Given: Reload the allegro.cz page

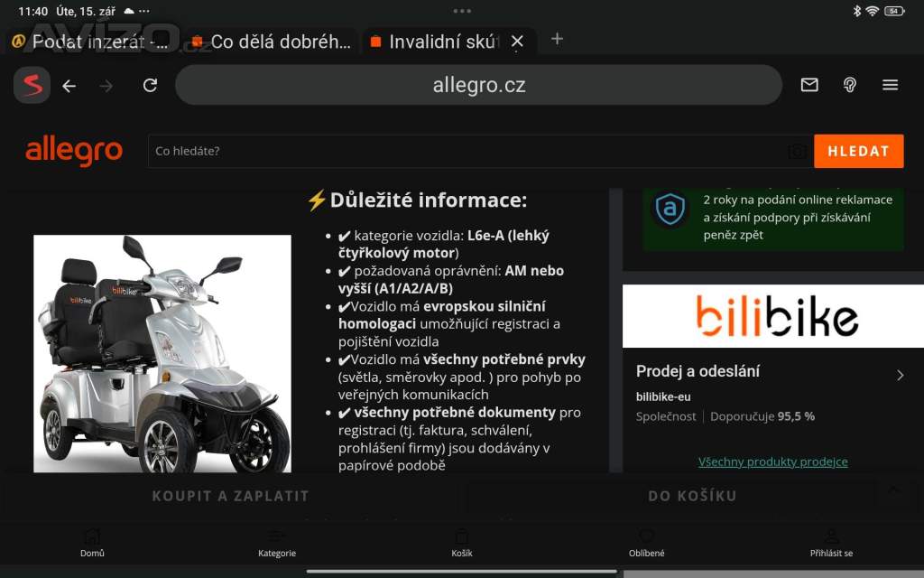Looking at the screenshot, I should 151,86.
